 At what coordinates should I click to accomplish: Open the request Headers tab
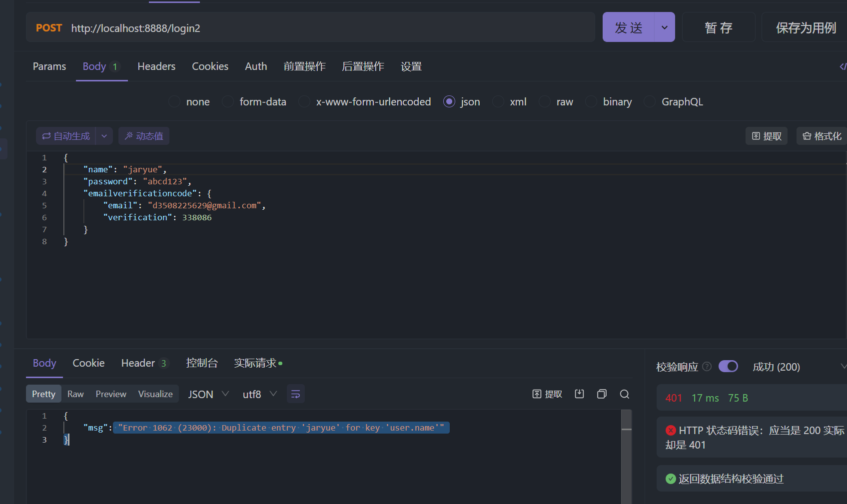coord(156,66)
